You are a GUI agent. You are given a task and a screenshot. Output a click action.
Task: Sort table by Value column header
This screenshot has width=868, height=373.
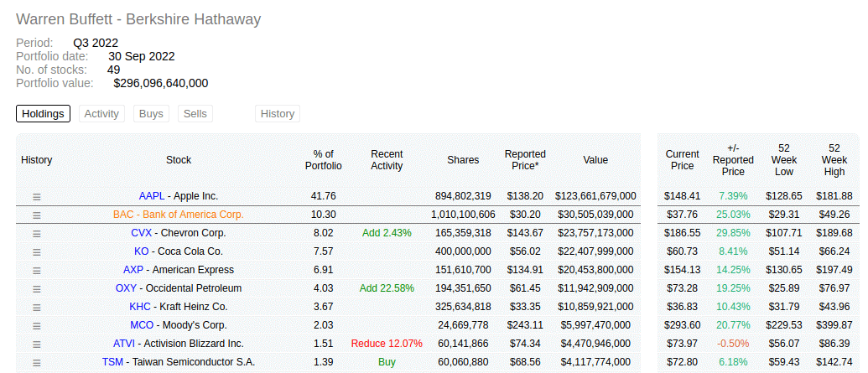pyautogui.click(x=595, y=160)
